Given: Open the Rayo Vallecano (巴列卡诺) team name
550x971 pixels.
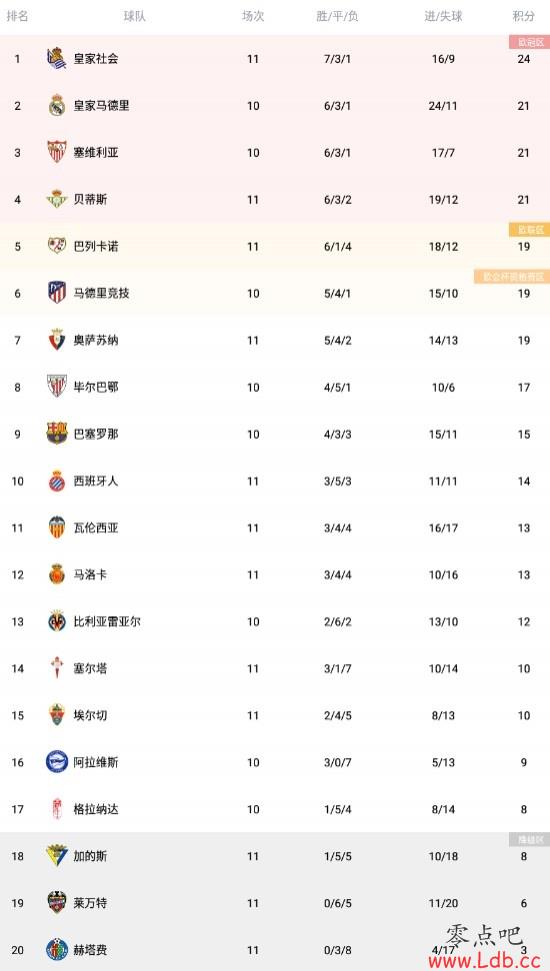Looking at the screenshot, I should (96, 246).
